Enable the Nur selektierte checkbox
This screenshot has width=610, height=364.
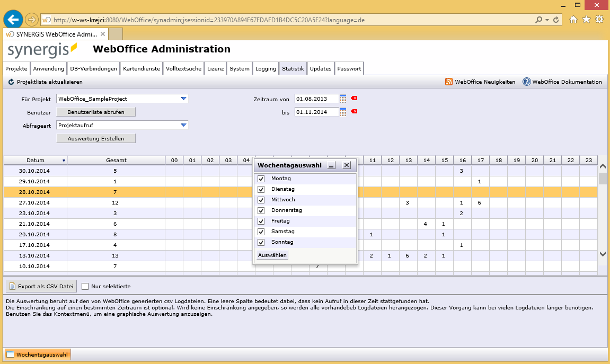click(x=85, y=287)
